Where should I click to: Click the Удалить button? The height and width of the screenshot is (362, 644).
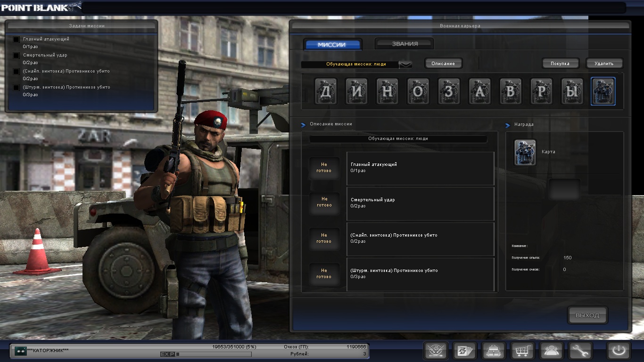coord(604,63)
